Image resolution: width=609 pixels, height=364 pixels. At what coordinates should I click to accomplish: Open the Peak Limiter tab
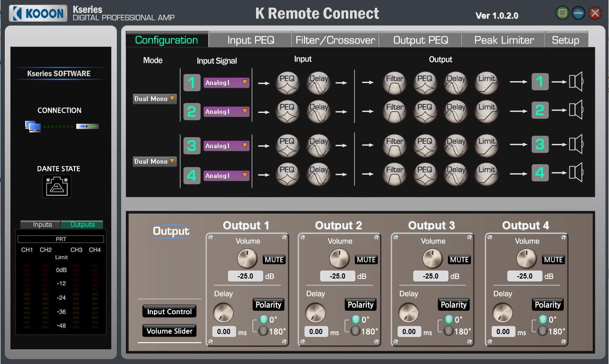504,40
